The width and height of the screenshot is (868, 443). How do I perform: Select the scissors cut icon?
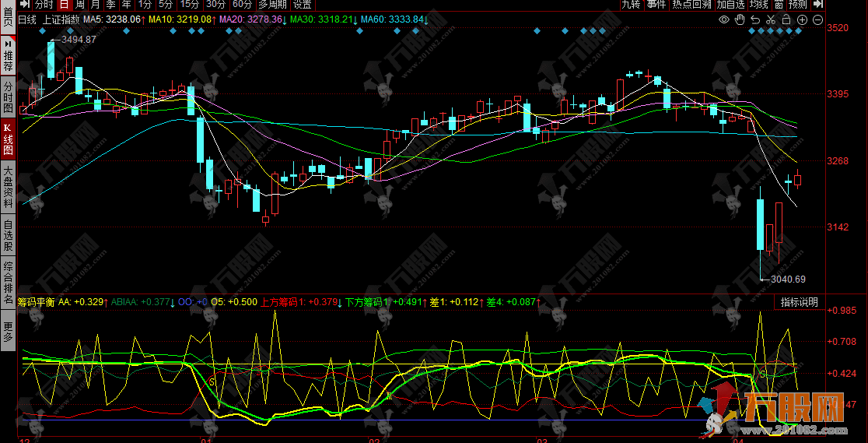(770, 19)
